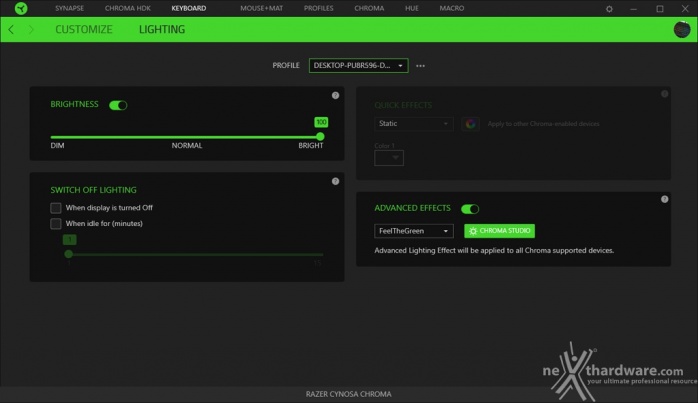Go forward with the right arrow
The width and height of the screenshot is (698, 403).
[x=31, y=29]
